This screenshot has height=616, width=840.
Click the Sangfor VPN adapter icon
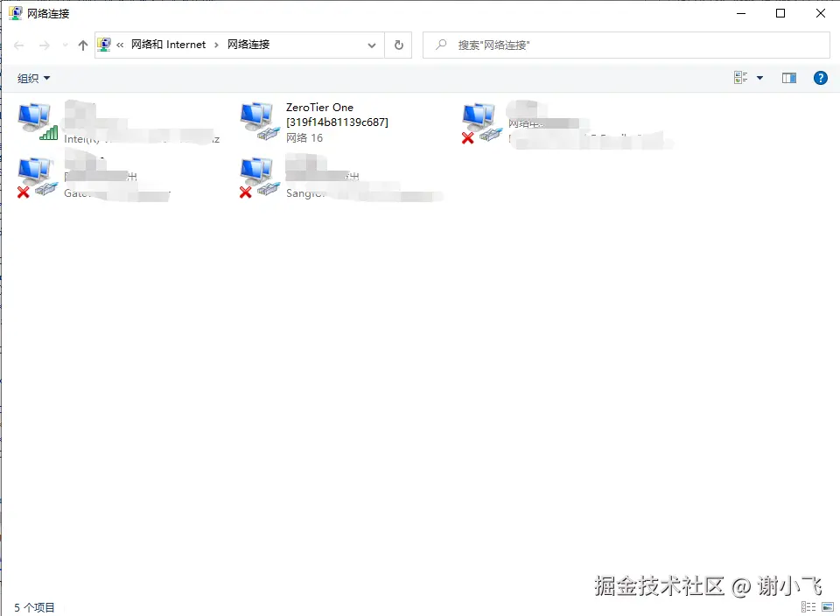point(257,173)
